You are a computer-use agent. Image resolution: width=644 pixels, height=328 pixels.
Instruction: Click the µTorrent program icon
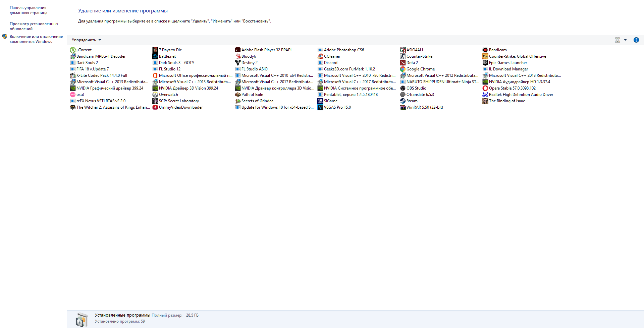pyautogui.click(x=72, y=50)
